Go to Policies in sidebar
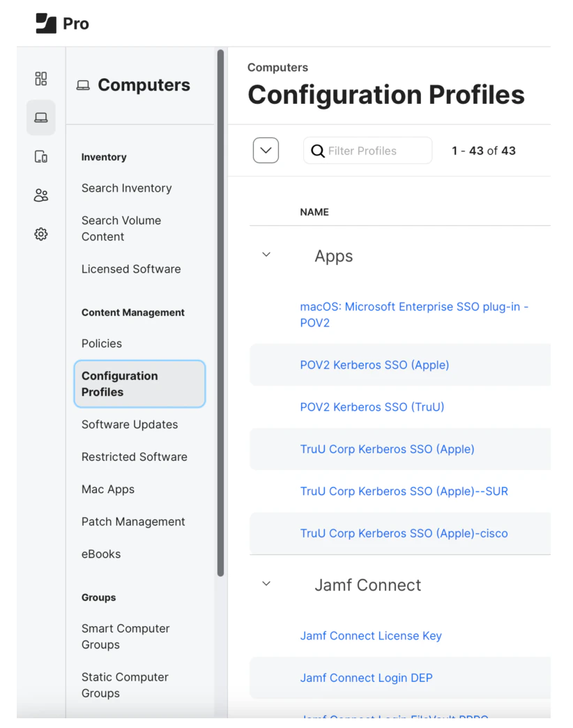Image resolution: width=573 pixels, height=728 pixels. [x=102, y=344]
